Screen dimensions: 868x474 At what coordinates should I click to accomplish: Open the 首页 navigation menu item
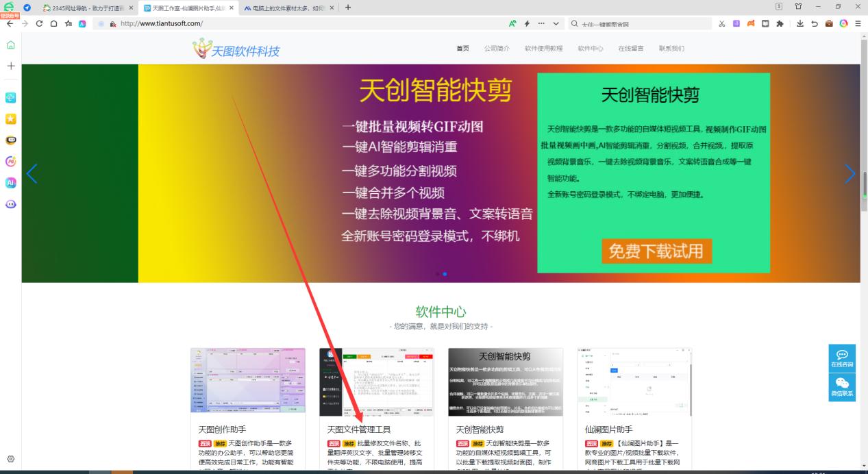pos(463,49)
